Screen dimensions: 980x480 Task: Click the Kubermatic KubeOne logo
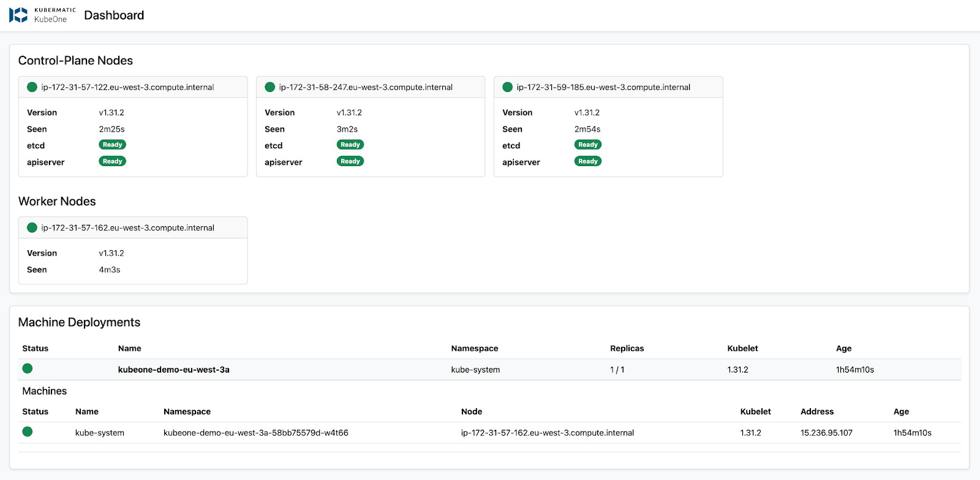click(42, 15)
